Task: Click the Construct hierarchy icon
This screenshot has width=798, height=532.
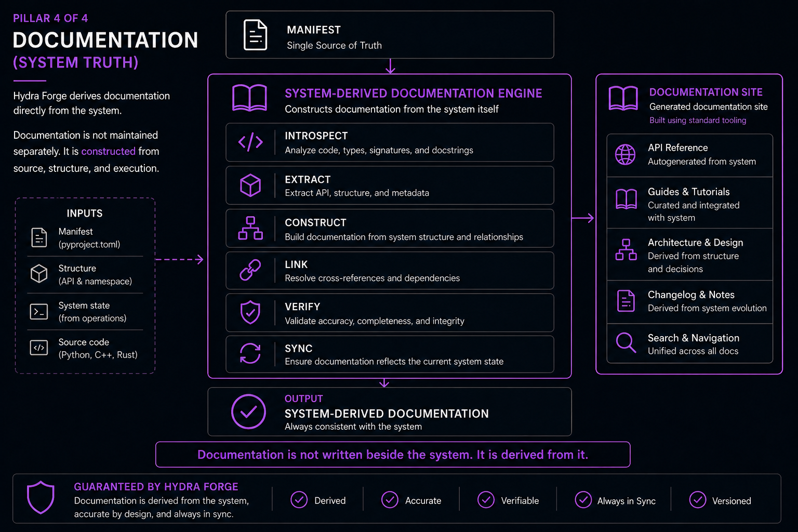Action: tap(250, 228)
